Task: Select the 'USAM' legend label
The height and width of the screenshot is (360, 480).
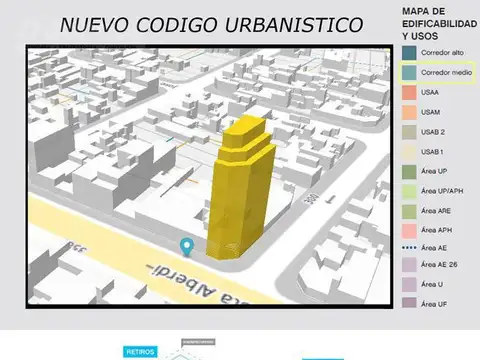Action: (430, 112)
